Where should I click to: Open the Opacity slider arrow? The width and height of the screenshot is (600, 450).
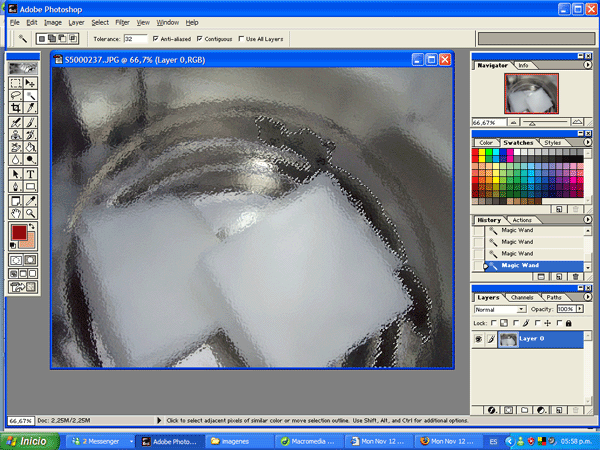[580, 309]
